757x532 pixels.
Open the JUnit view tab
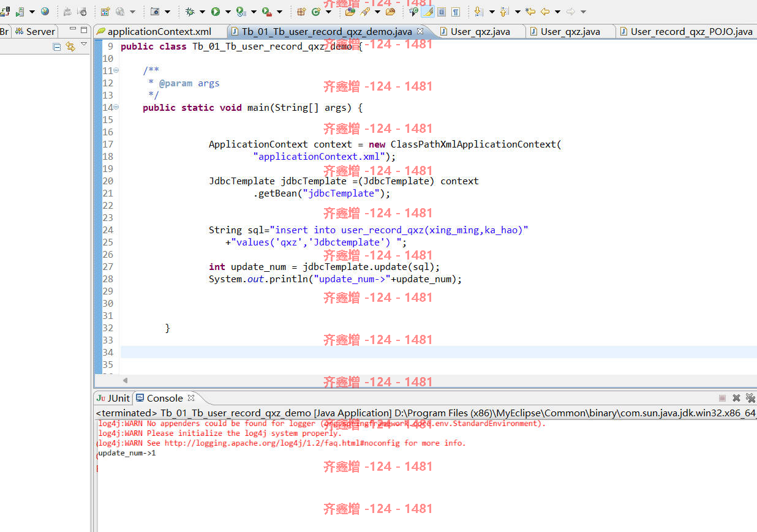click(x=114, y=398)
